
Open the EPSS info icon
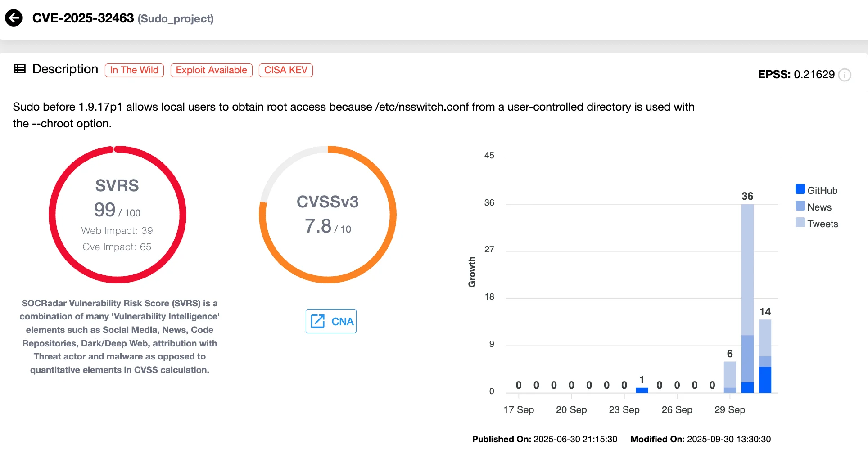click(x=845, y=75)
